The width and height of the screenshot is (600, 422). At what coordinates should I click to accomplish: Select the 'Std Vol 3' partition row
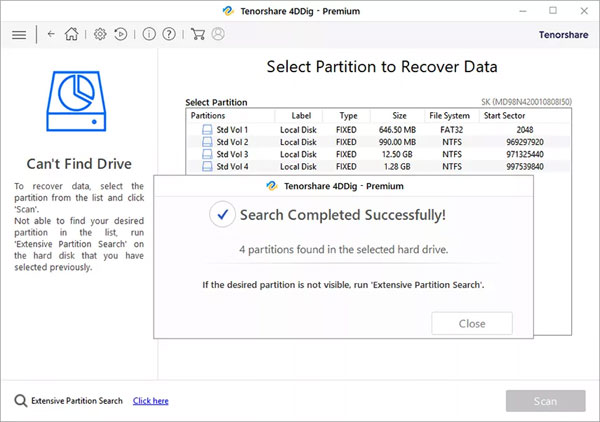[378, 154]
